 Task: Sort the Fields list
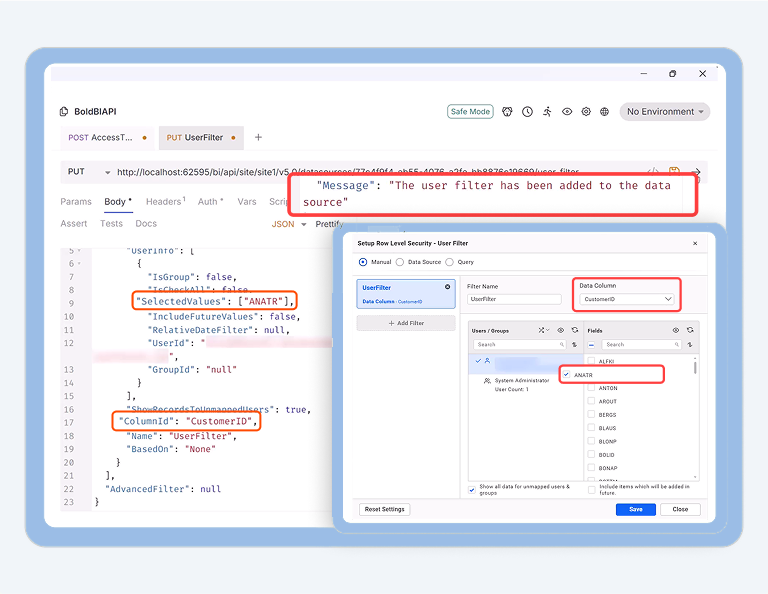(690, 345)
